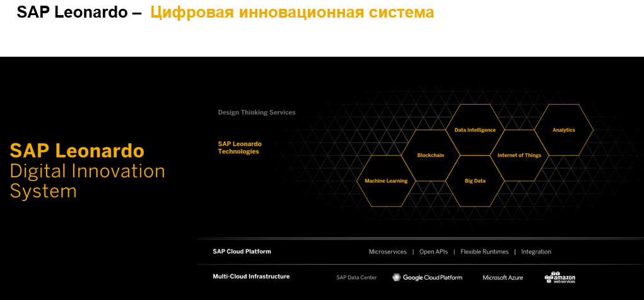Click the SAP Cloud Platform label
Screen dimensions: 644x300
242,251
